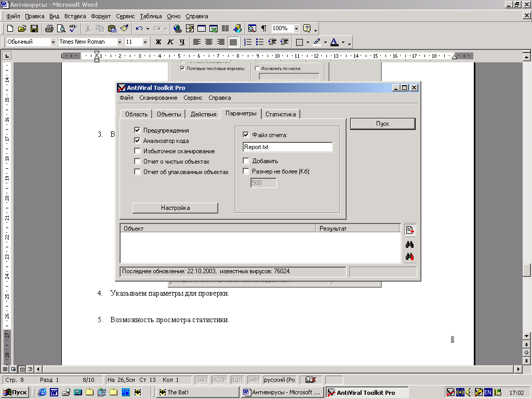This screenshot has width=532, height=399.
Task: Click the report view icon beside results list
Action: coord(410,230)
